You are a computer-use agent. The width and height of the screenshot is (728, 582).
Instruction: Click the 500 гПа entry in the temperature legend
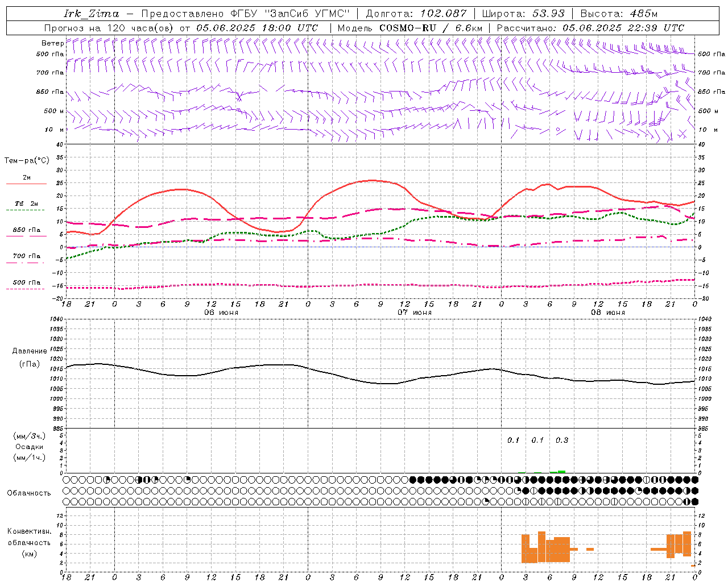click(x=27, y=282)
